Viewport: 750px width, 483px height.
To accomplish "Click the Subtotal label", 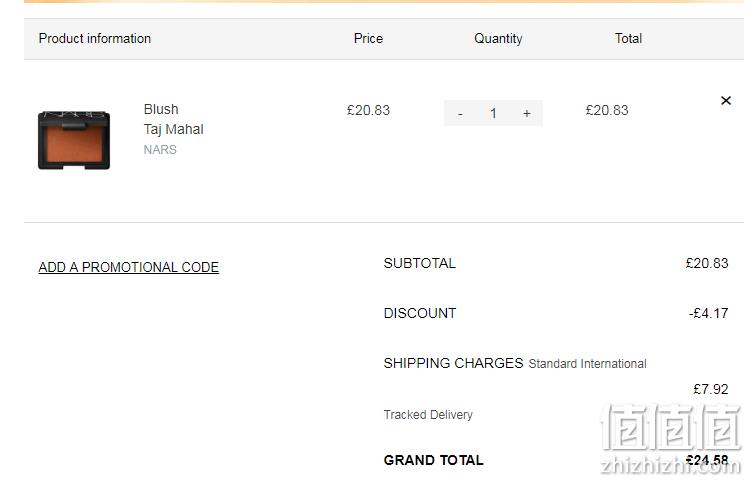I will pyautogui.click(x=419, y=263).
